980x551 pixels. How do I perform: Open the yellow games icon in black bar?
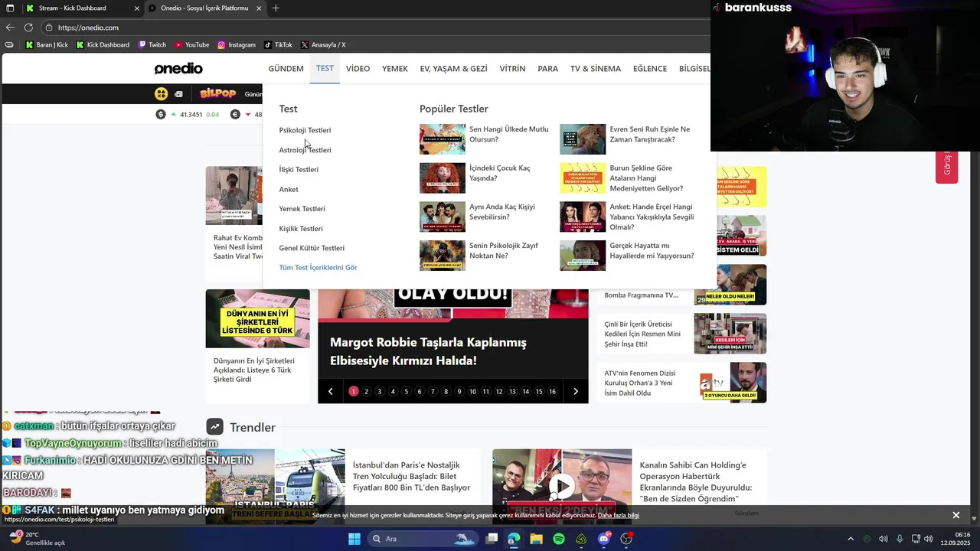(161, 94)
